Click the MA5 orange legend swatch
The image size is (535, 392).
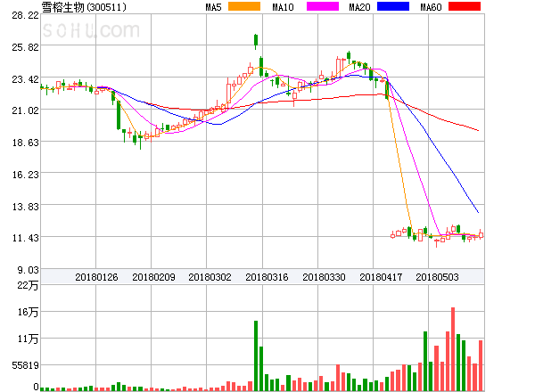click(x=244, y=6)
